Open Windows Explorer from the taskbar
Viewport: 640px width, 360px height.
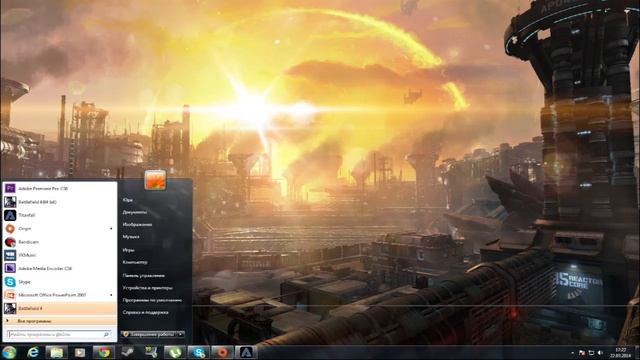[x=56, y=352]
